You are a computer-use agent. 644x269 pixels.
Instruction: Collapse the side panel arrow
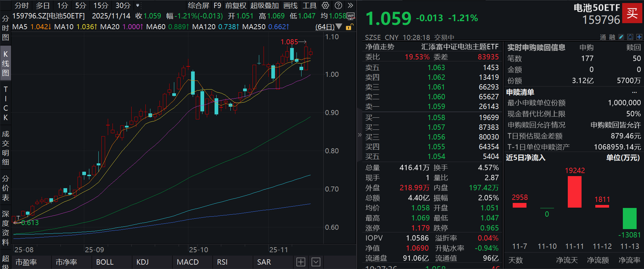(x=360, y=135)
